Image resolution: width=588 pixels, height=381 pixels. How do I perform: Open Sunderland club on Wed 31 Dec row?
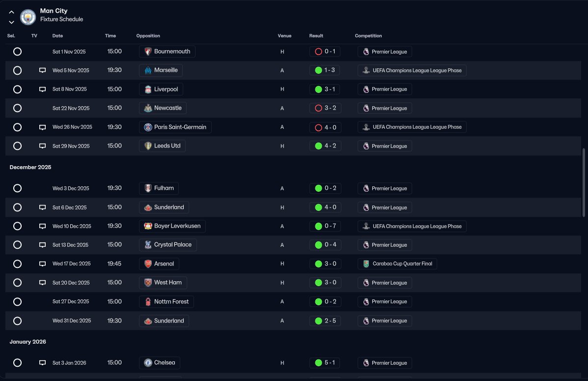164,321
